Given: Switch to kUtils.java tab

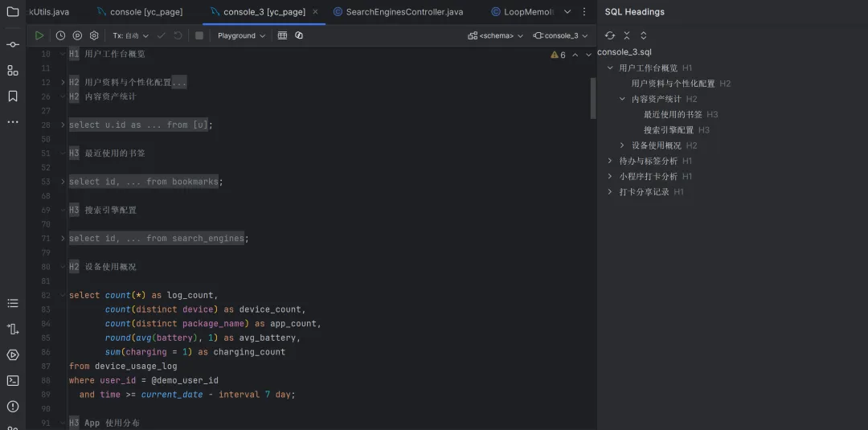Looking at the screenshot, I should [x=49, y=11].
